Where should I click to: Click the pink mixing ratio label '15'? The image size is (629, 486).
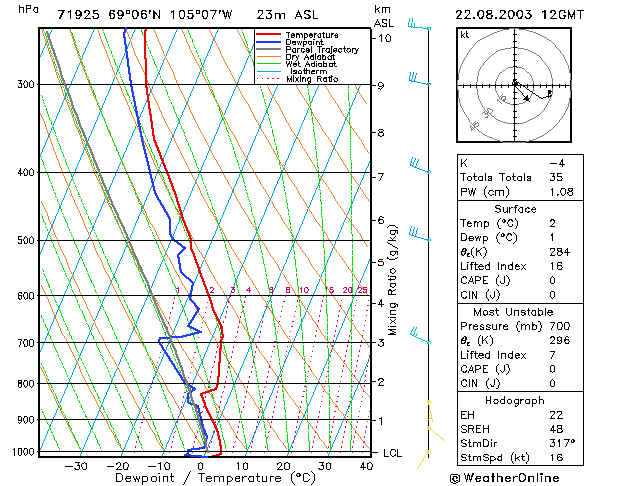tap(329, 290)
